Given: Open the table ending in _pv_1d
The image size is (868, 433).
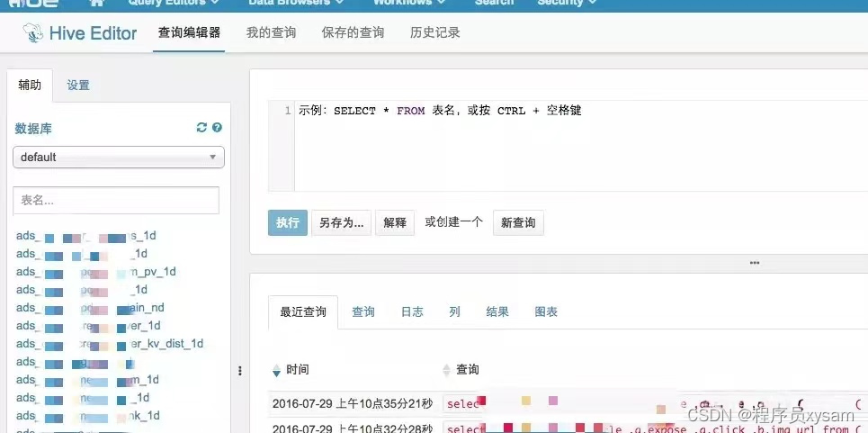Looking at the screenshot, I should point(95,272).
